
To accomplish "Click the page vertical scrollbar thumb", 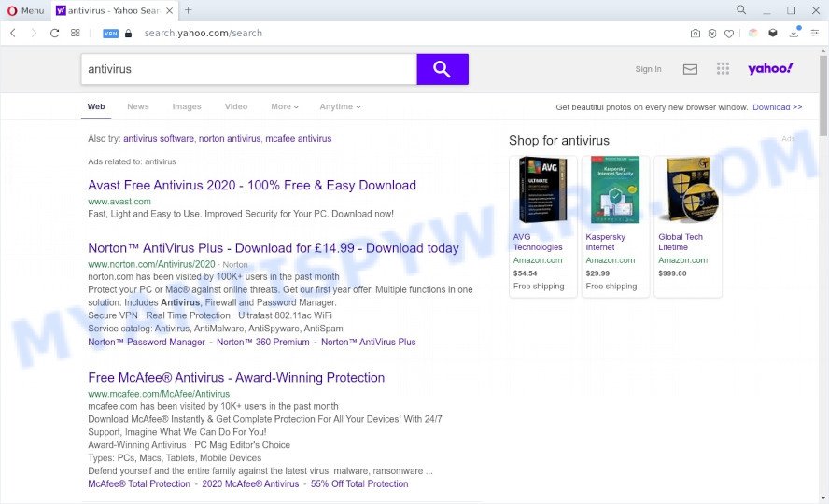I will [x=823, y=95].
